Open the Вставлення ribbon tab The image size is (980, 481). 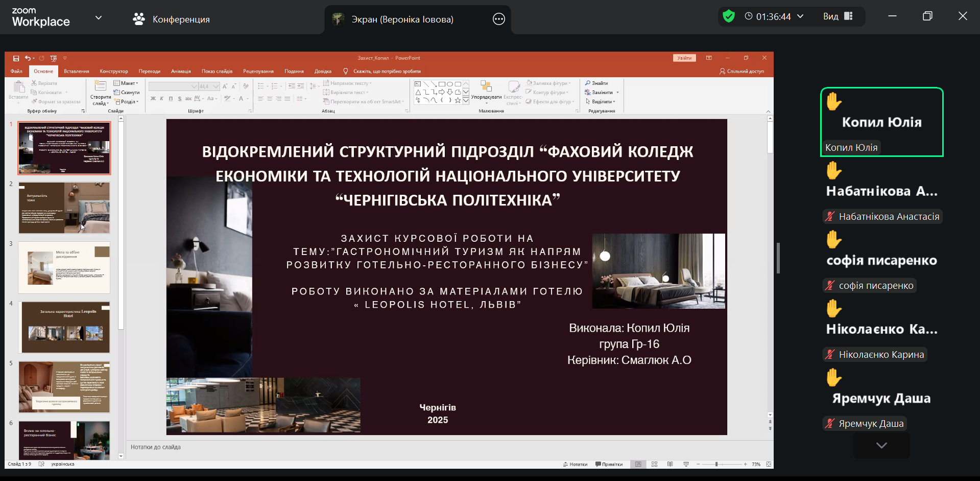[x=77, y=72]
